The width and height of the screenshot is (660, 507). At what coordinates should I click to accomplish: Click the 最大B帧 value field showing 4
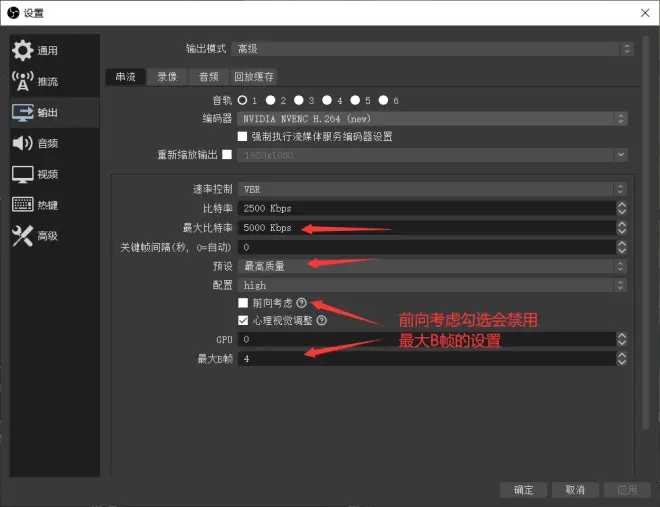tap(427, 358)
